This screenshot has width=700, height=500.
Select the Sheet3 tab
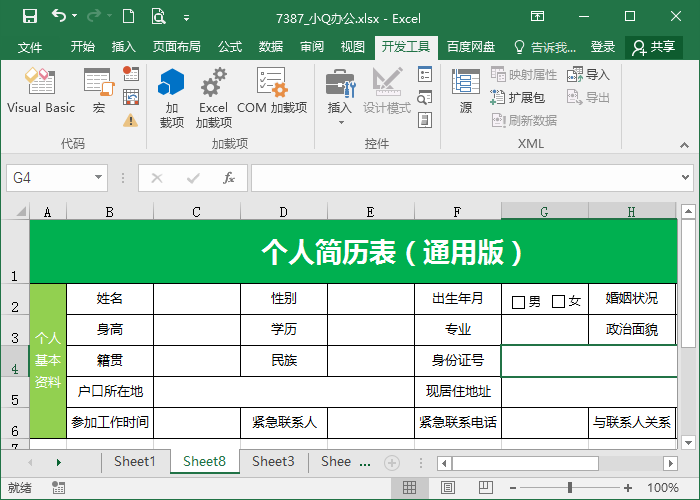(273, 461)
